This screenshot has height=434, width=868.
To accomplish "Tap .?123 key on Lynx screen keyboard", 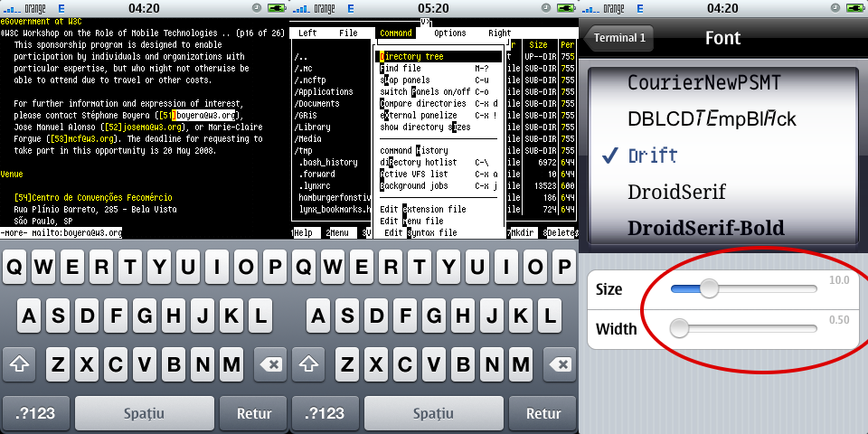I will (36, 413).
